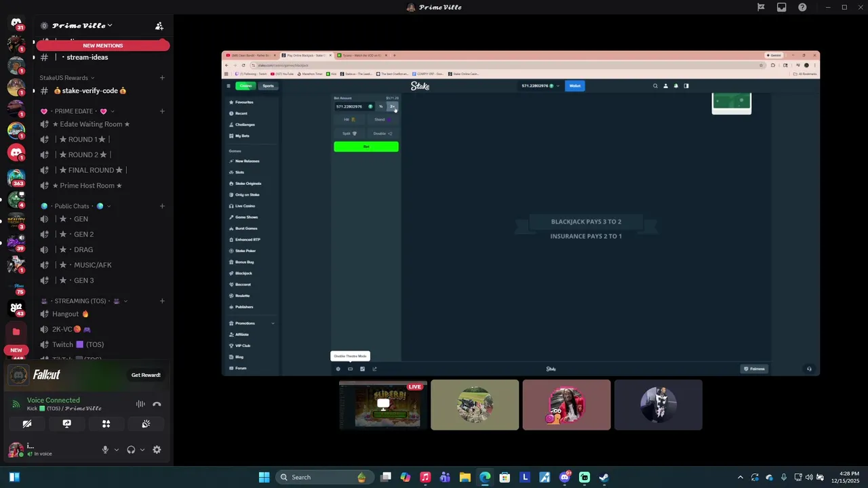Open Live Casino in Stake sidebar

245,206
